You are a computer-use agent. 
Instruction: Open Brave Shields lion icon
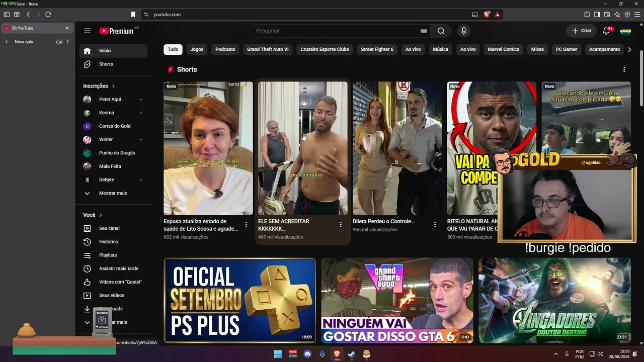487,15
